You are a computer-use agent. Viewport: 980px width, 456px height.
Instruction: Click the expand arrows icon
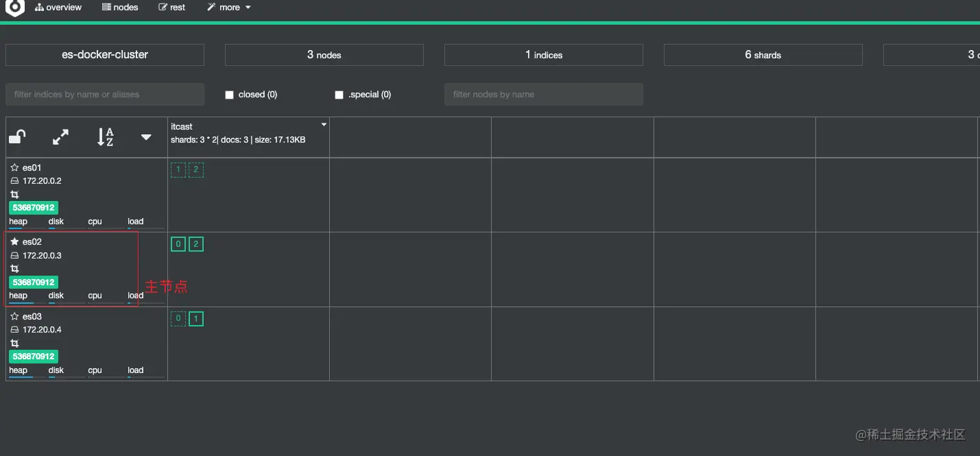[60, 137]
